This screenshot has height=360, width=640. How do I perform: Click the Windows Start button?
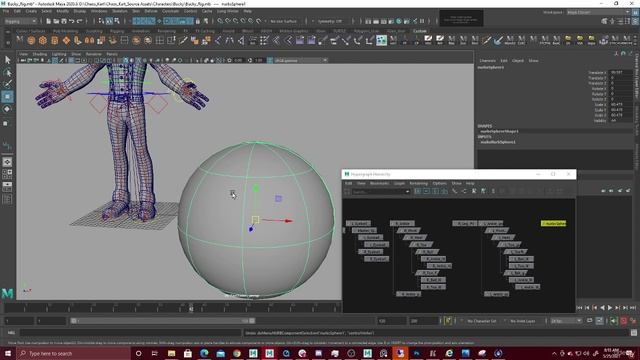click(x=8, y=353)
